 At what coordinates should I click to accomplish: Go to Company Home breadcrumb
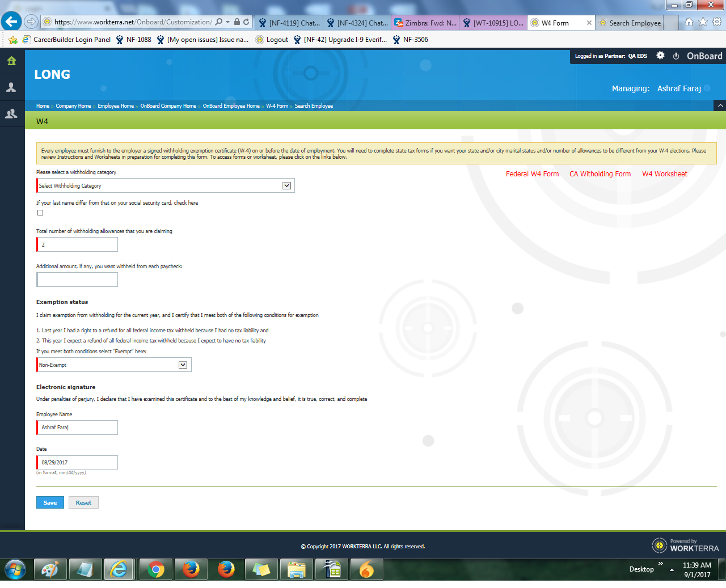(73, 106)
